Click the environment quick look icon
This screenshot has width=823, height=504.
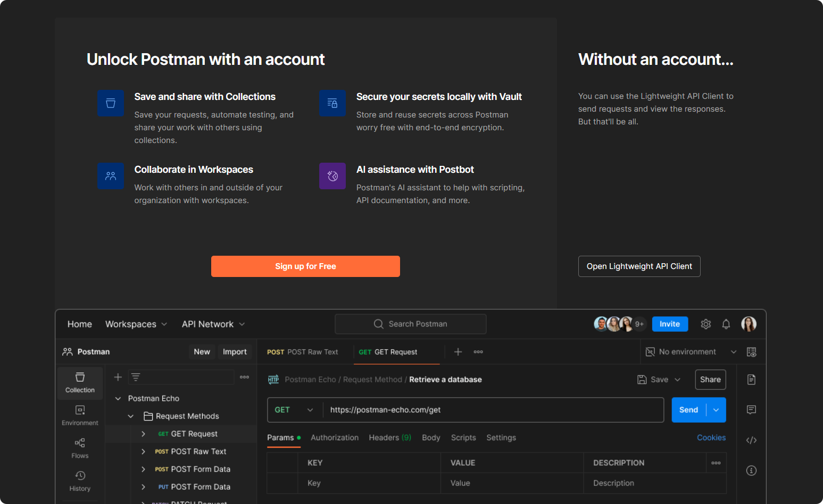point(752,352)
